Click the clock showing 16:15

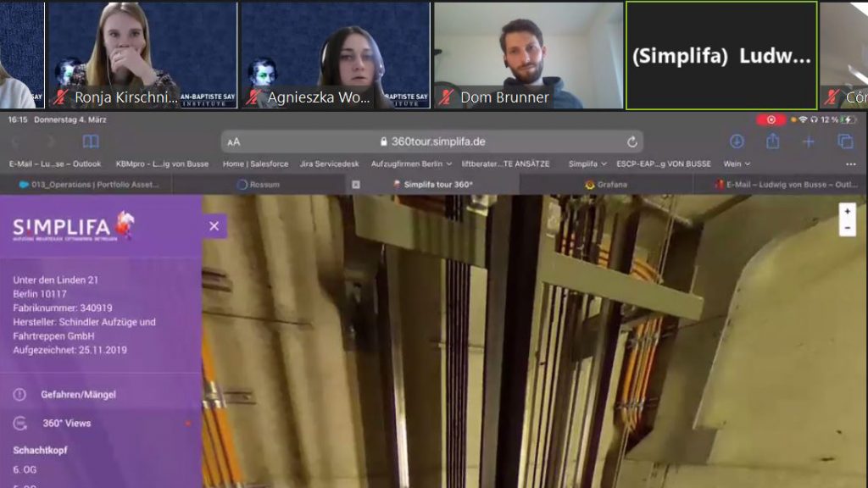pyautogui.click(x=18, y=119)
